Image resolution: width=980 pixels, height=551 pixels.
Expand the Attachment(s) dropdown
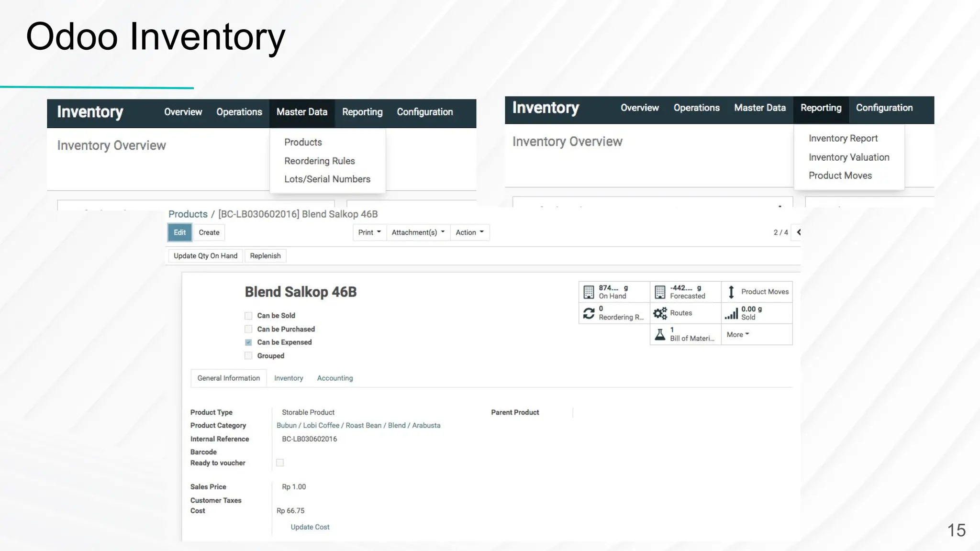click(x=418, y=232)
